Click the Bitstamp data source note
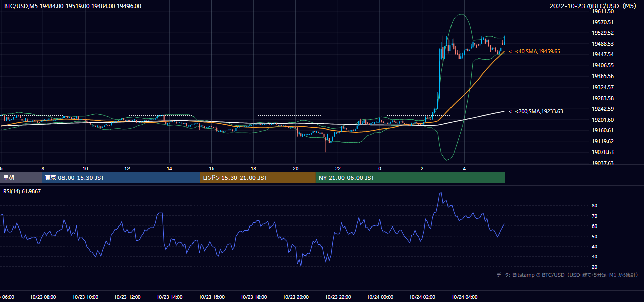This screenshot has width=644, height=302. pos(567,275)
